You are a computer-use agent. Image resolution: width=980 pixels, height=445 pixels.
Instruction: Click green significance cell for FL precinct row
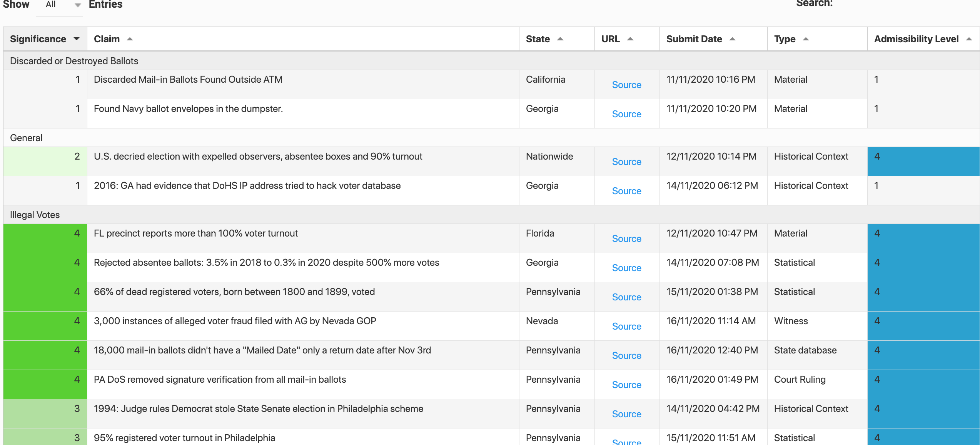[x=45, y=238]
